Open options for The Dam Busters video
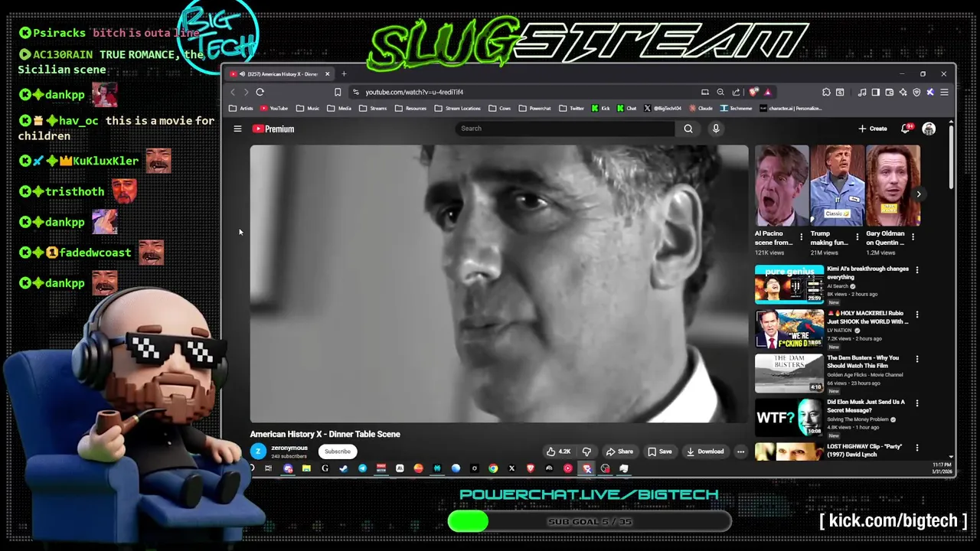Screen dimensions: 980x551 [916, 358]
